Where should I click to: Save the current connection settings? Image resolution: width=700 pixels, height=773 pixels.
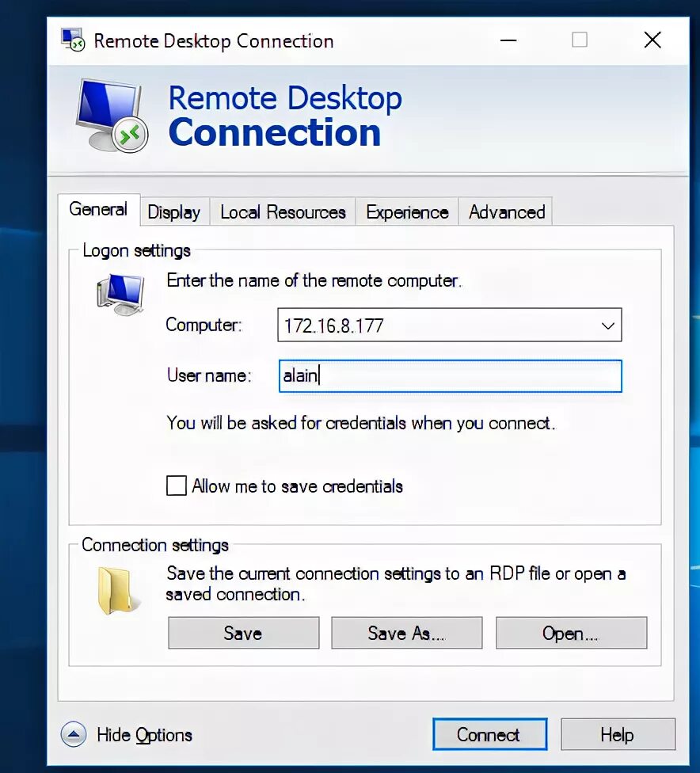244,633
